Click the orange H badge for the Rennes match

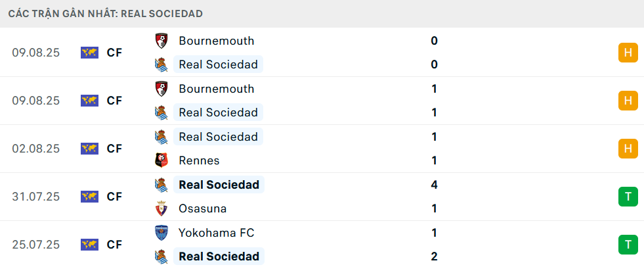(x=628, y=149)
